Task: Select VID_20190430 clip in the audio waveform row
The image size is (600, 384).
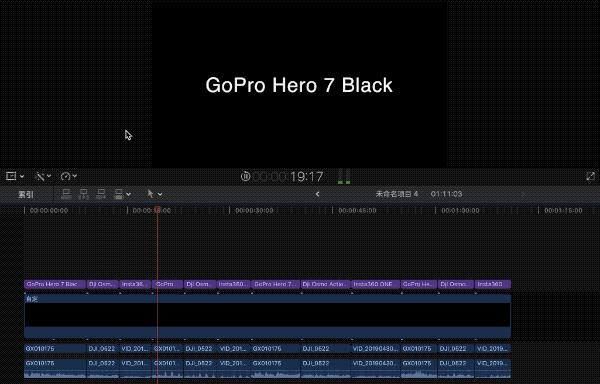Action: click(x=375, y=368)
